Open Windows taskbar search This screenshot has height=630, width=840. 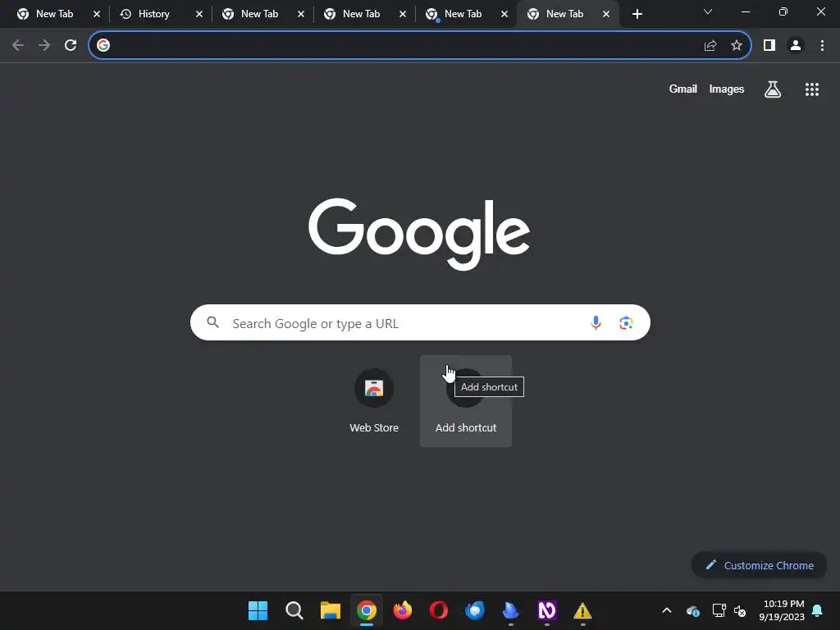(x=294, y=610)
